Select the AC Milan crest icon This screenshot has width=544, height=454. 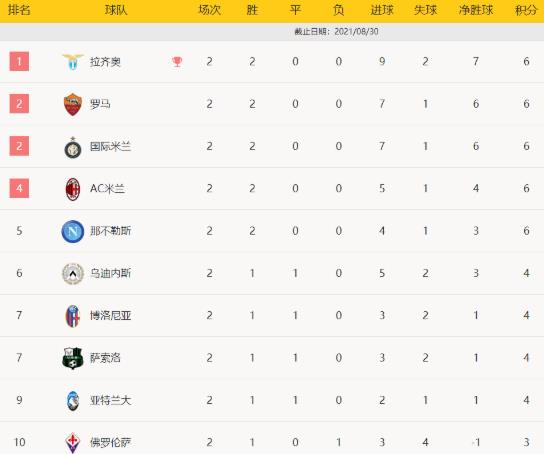point(73,189)
